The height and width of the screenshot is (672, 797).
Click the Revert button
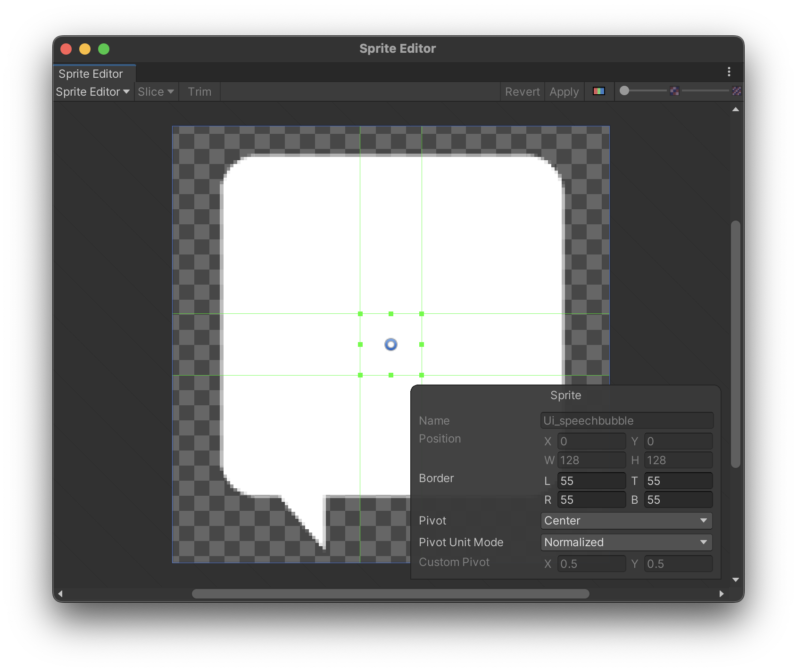tap(522, 92)
